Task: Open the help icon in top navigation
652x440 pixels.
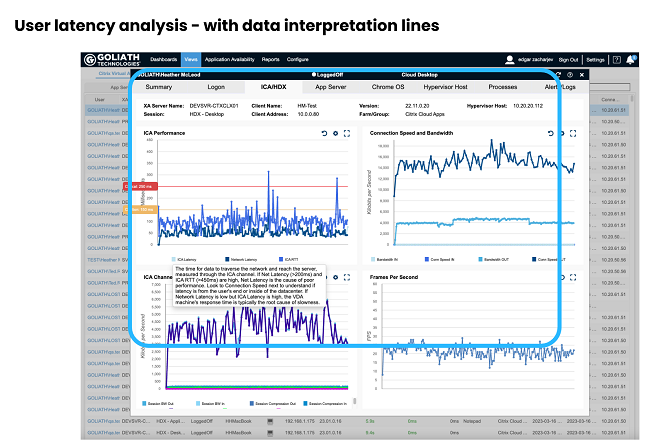Action: pos(617,60)
